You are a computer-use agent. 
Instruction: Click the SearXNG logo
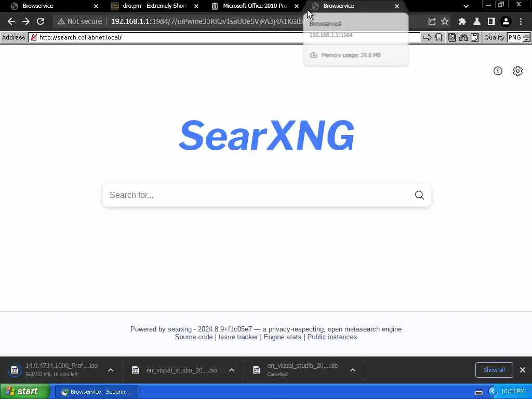point(267,136)
